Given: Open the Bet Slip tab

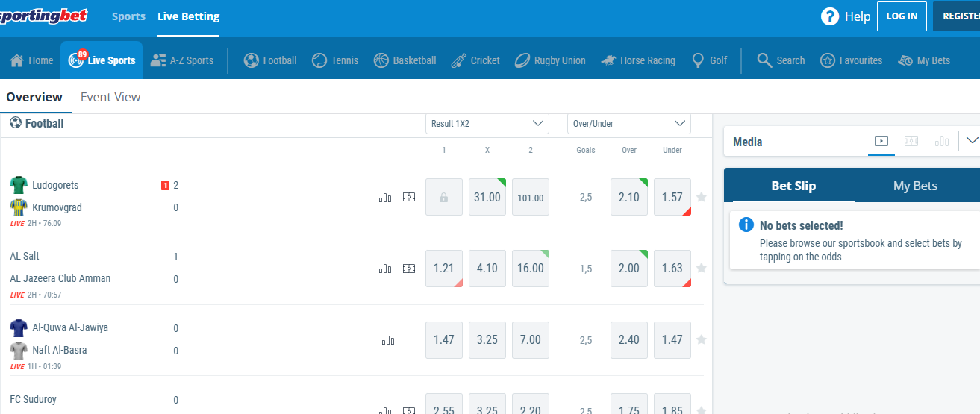Looking at the screenshot, I should coord(793,186).
